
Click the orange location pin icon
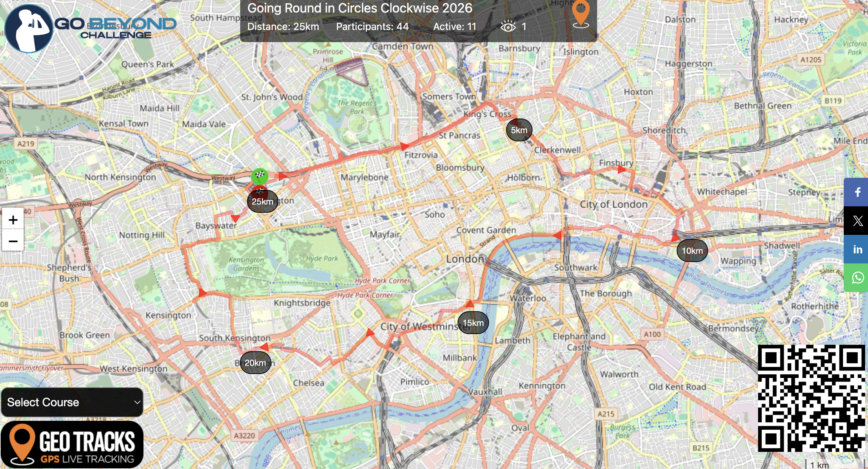click(x=581, y=14)
